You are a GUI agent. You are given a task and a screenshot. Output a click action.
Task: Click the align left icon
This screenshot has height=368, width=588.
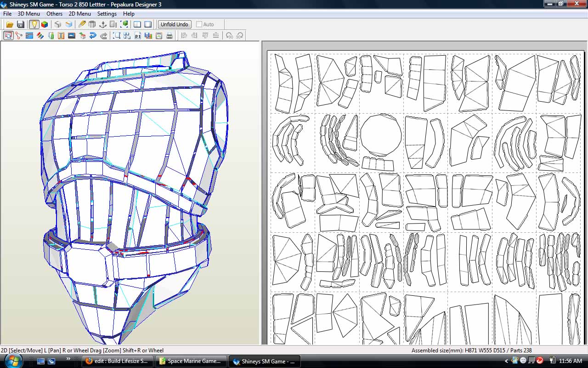184,35
